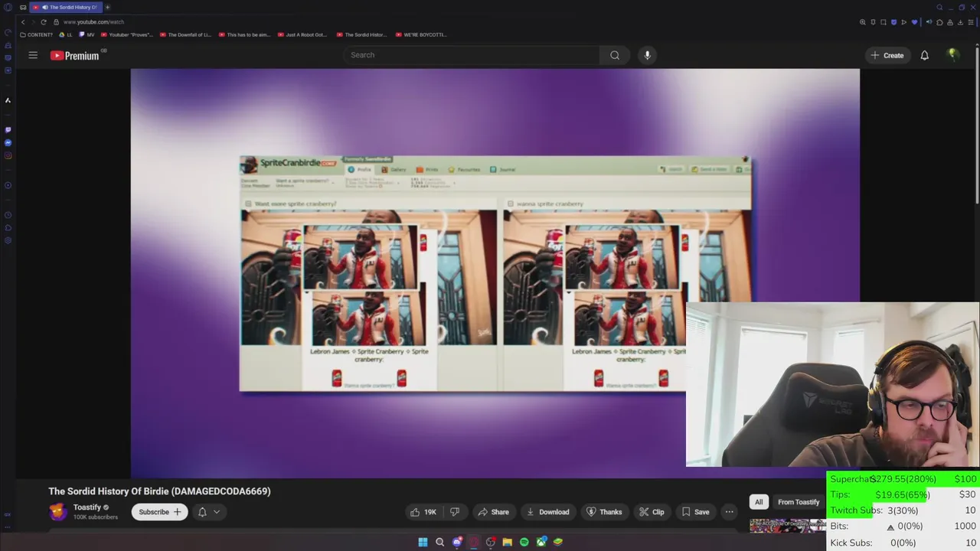
Task: Go back in browser history
Action: [x=23, y=22]
